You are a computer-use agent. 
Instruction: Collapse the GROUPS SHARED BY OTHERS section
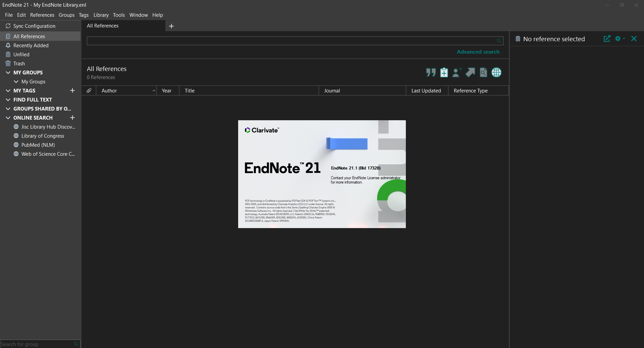8,109
